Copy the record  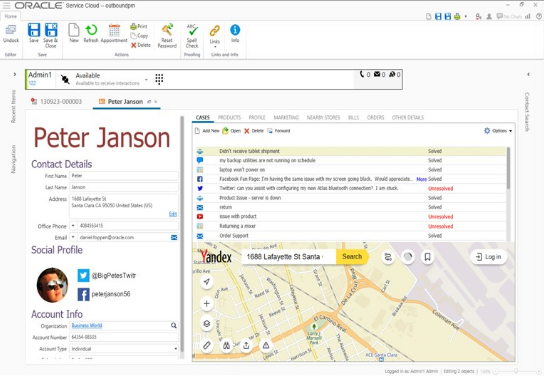pyautogui.click(x=139, y=35)
